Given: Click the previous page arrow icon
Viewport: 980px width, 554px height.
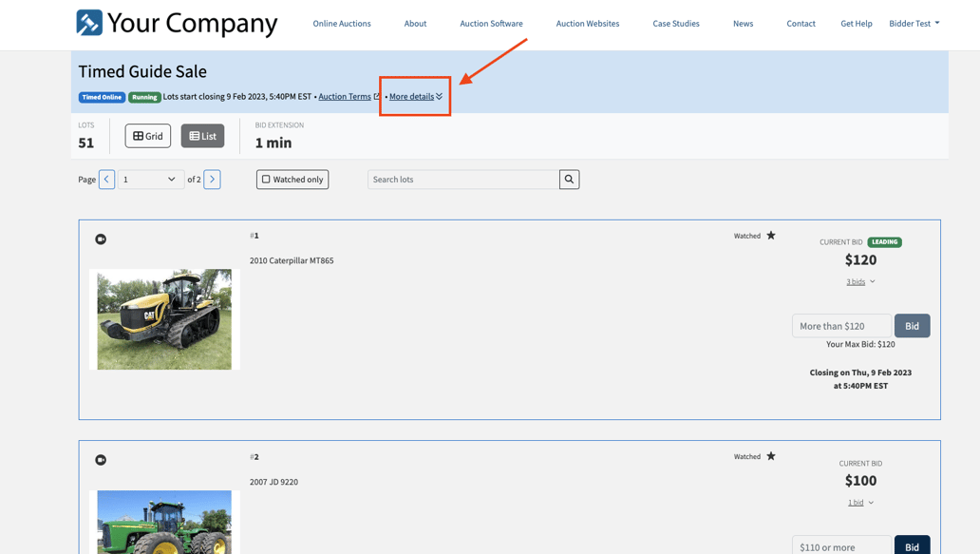Looking at the screenshot, I should point(106,179).
